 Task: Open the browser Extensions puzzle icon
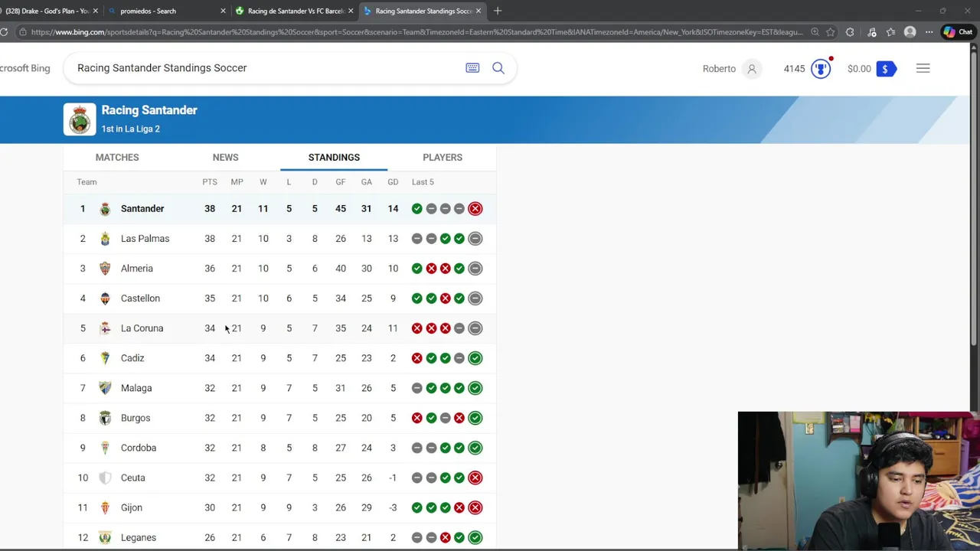coord(850,32)
